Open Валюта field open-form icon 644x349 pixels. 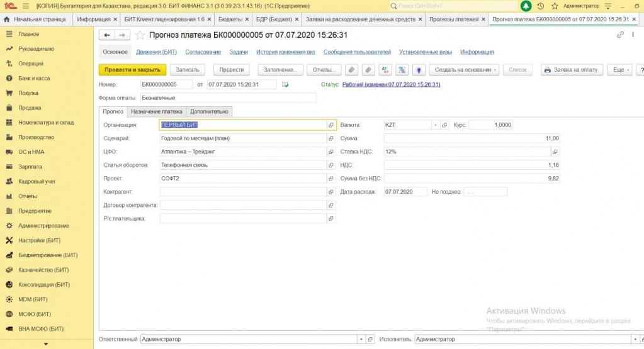click(444, 125)
